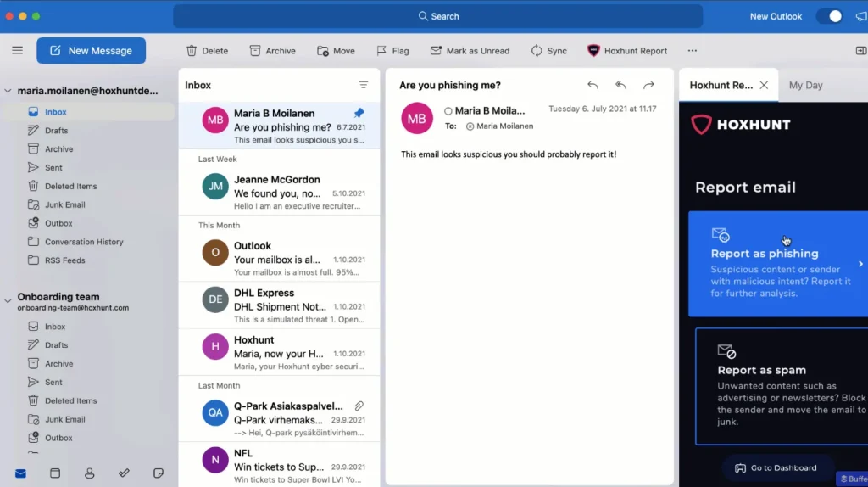Collapse the Onboarding team account
This screenshot has width=868, height=487.
[8, 300]
